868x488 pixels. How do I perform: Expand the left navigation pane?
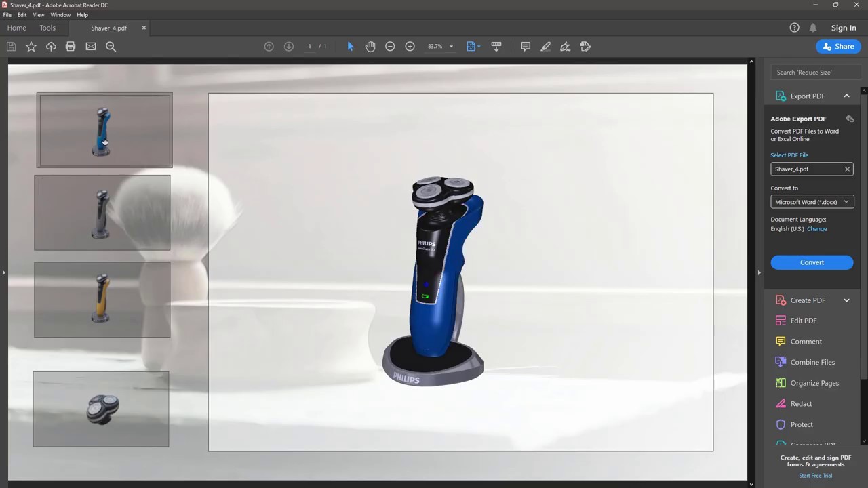[3, 272]
